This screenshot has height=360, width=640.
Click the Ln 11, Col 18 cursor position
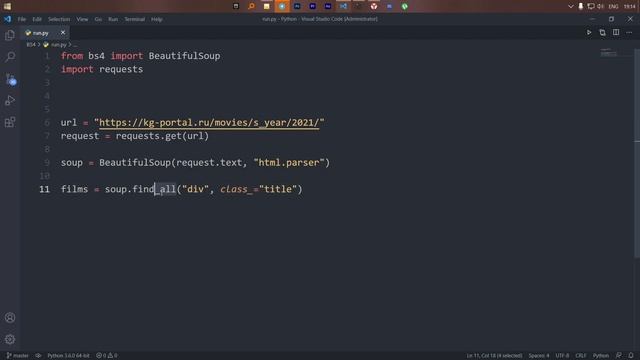pos(494,356)
